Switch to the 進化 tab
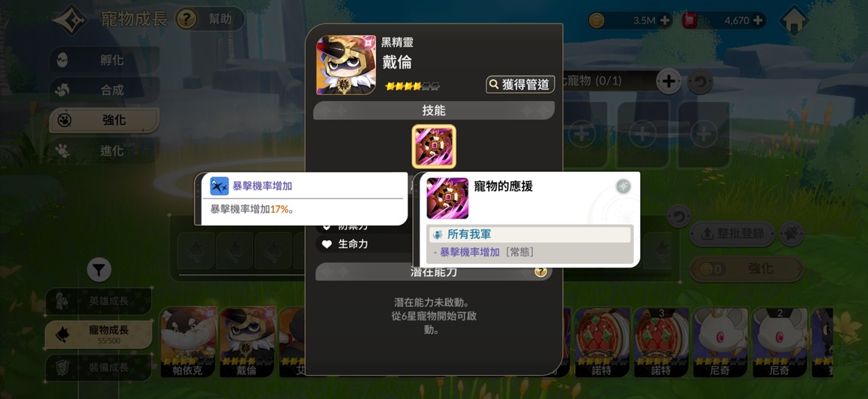The image size is (868, 399). [x=104, y=151]
